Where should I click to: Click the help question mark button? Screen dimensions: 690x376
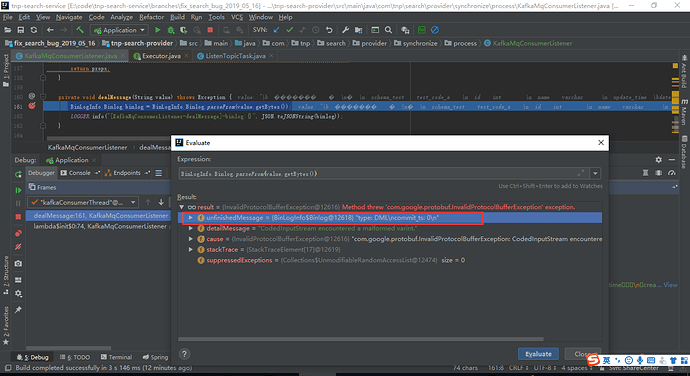click(x=184, y=354)
